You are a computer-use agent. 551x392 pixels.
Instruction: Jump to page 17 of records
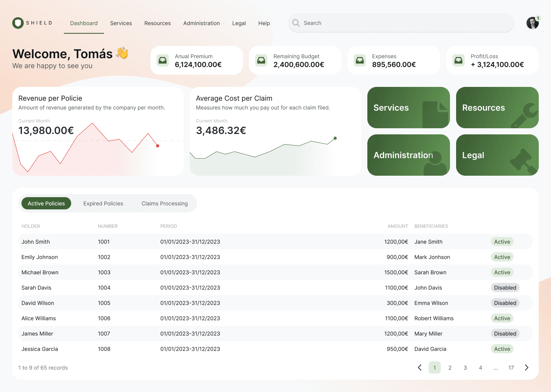(x=511, y=367)
